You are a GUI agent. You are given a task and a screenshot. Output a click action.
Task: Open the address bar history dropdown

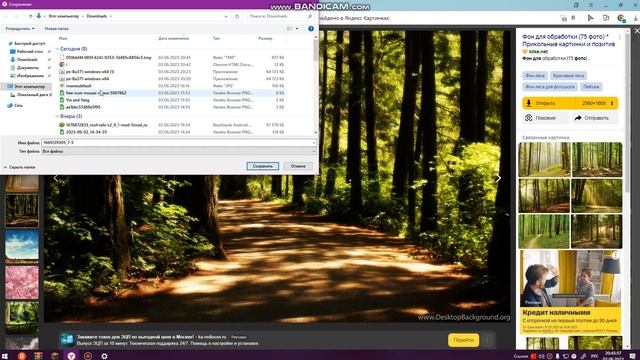[226, 16]
